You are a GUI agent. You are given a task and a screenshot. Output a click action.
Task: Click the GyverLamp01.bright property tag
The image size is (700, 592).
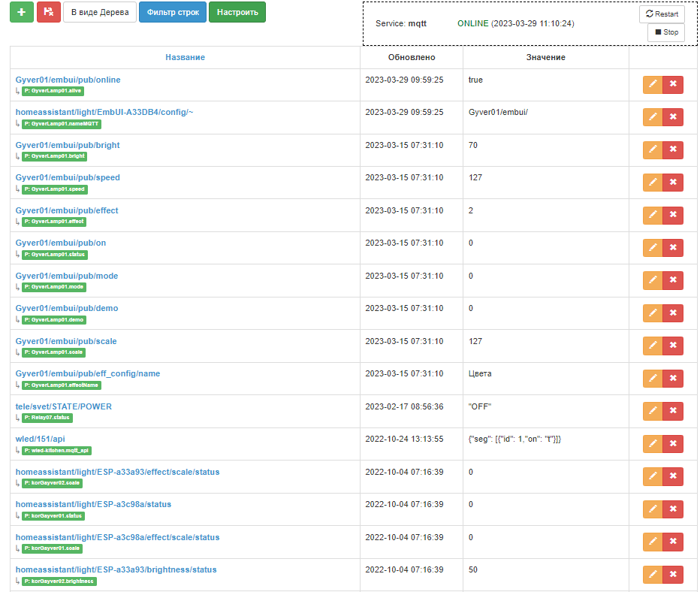tap(54, 156)
